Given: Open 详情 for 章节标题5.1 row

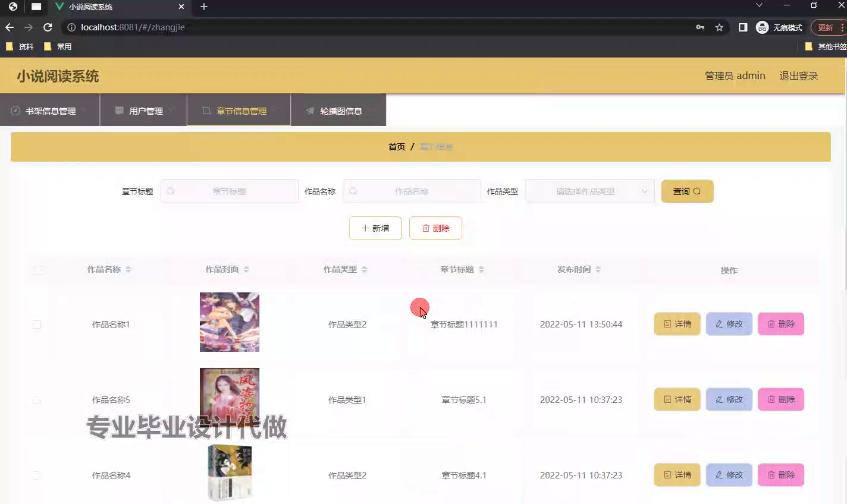Looking at the screenshot, I should [677, 399].
